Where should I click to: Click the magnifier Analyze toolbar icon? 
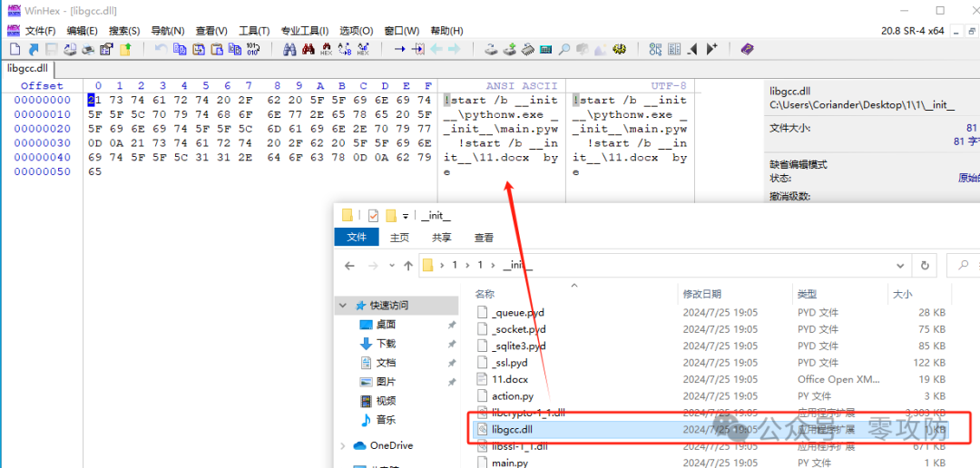point(564,49)
